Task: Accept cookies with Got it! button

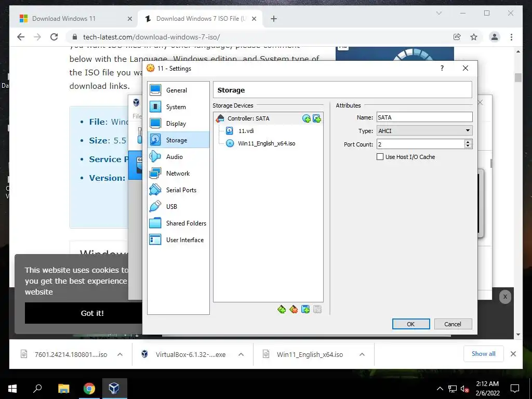Action: [x=92, y=313]
